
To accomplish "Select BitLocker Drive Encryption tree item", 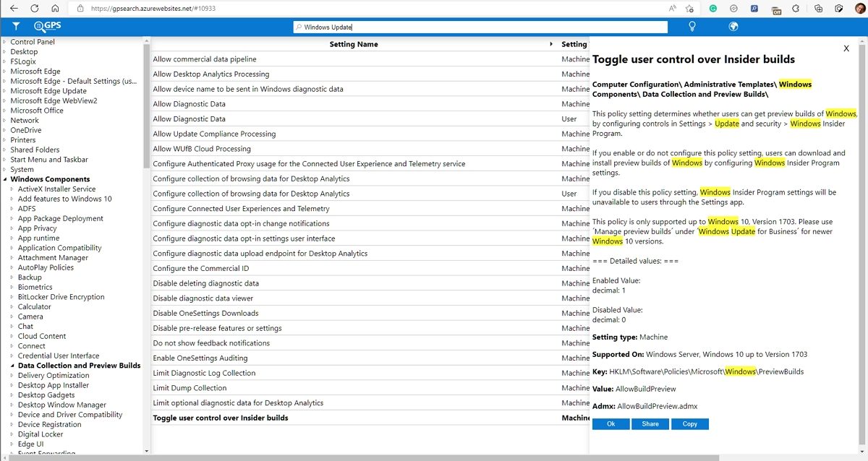I will [61, 297].
